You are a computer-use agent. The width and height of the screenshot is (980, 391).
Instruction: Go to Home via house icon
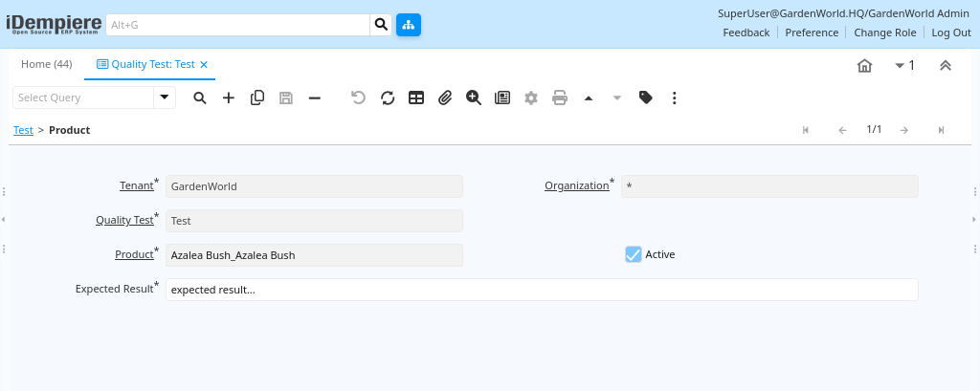pyautogui.click(x=864, y=66)
